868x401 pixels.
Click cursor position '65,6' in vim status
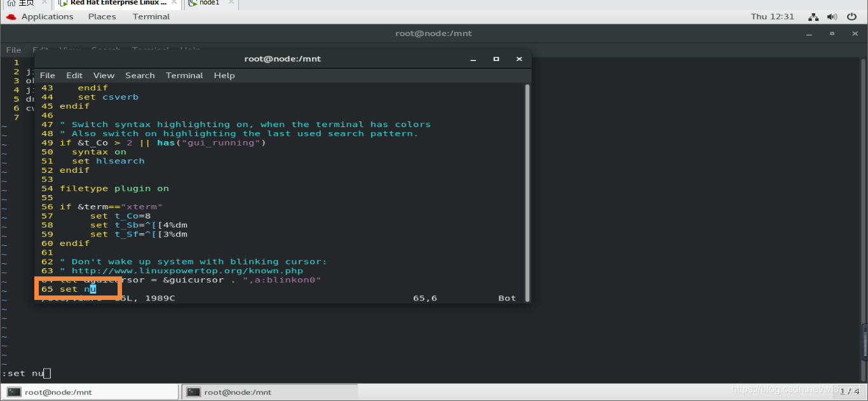(x=425, y=298)
